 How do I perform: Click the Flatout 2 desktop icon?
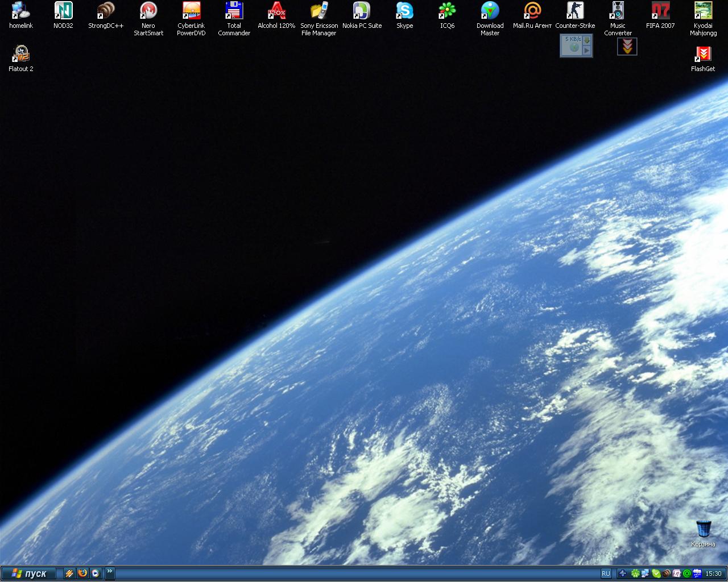tap(21, 59)
